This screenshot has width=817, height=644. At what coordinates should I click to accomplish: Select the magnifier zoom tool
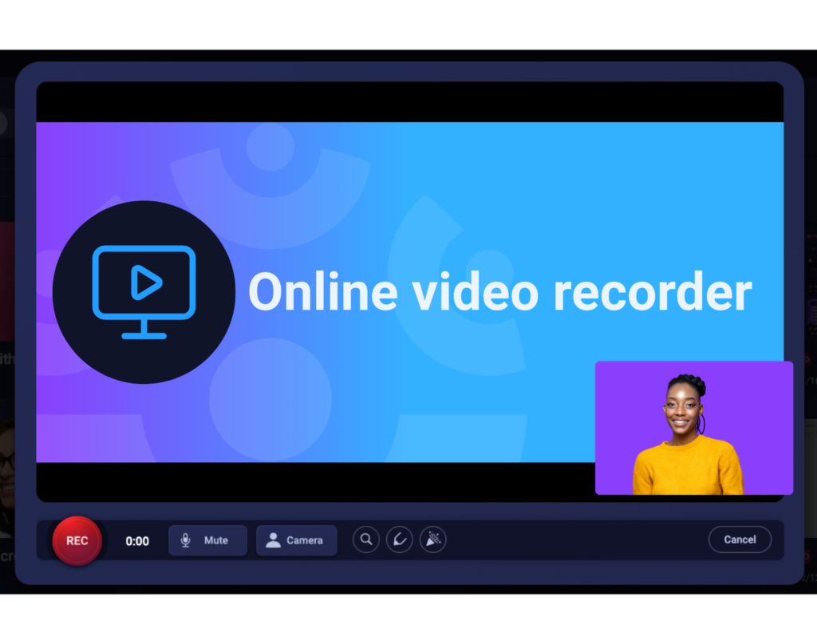[x=366, y=539]
